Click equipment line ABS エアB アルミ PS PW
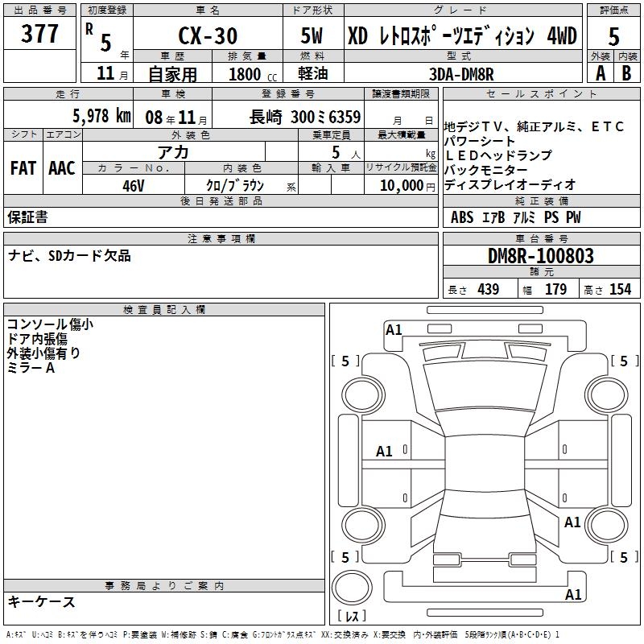This screenshot has height=644, width=644. tap(516, 217)
